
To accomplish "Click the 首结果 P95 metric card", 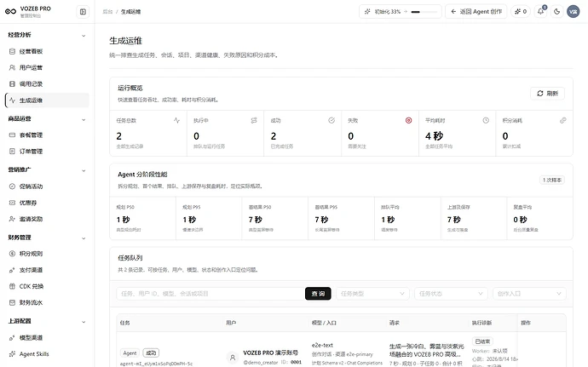I will [341, 218].
